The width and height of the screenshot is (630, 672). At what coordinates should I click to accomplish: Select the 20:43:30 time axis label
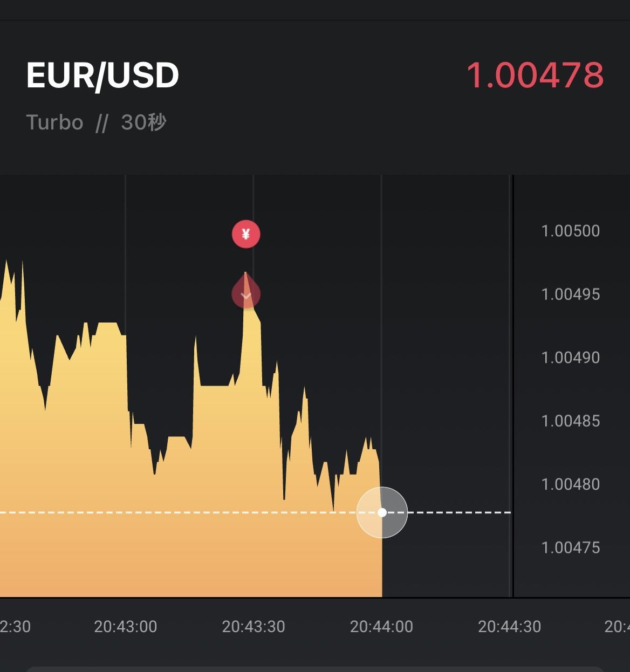[254, 627]
